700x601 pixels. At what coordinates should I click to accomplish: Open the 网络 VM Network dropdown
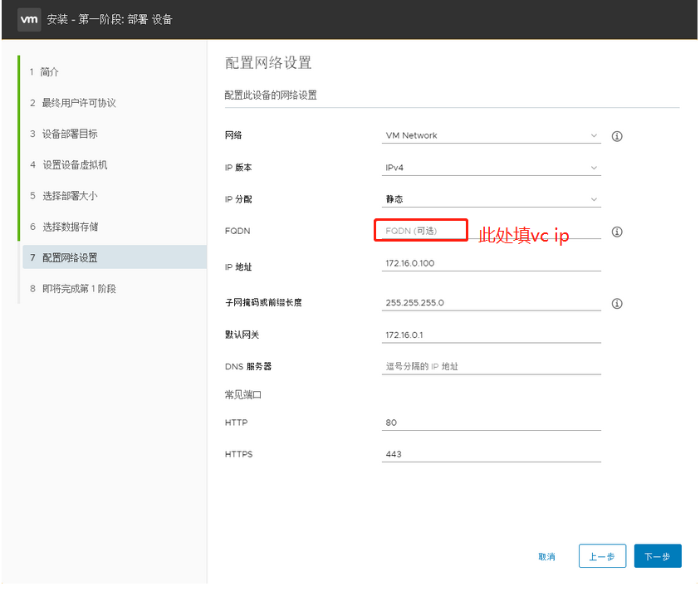coord(491,135)
